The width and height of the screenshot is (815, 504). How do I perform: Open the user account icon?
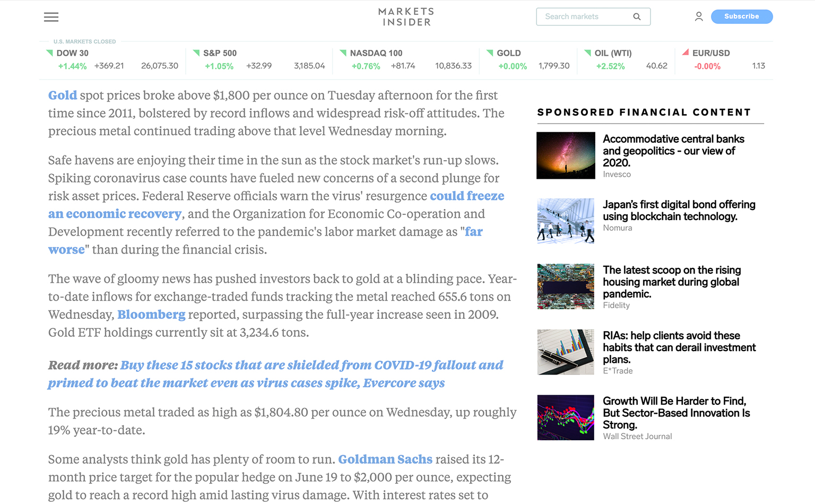[699, 16]
